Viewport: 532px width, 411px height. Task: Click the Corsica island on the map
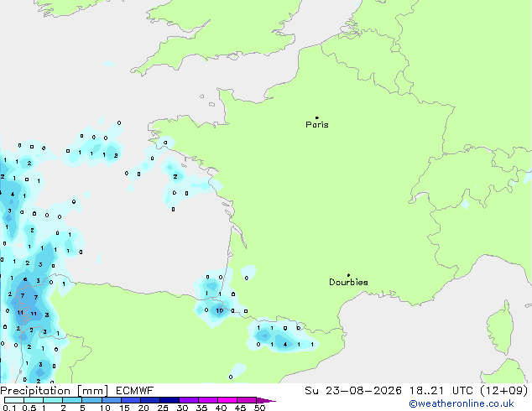pyautogui.click(x=501, y=328)
